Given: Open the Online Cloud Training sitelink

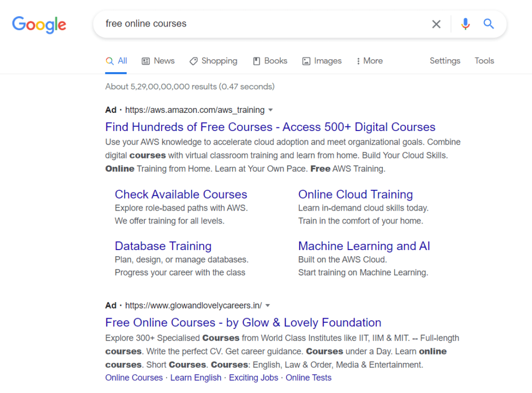Looking at the screenshot, I should [x=355, y=194].
